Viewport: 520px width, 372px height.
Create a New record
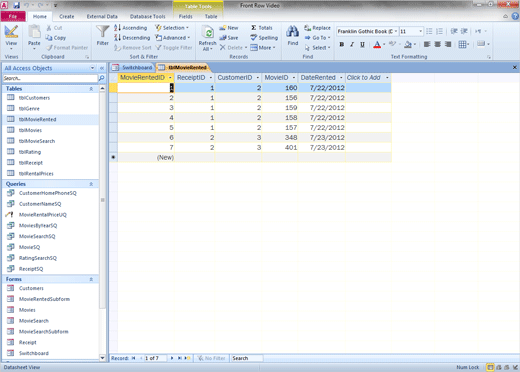(x=229, y=28)
